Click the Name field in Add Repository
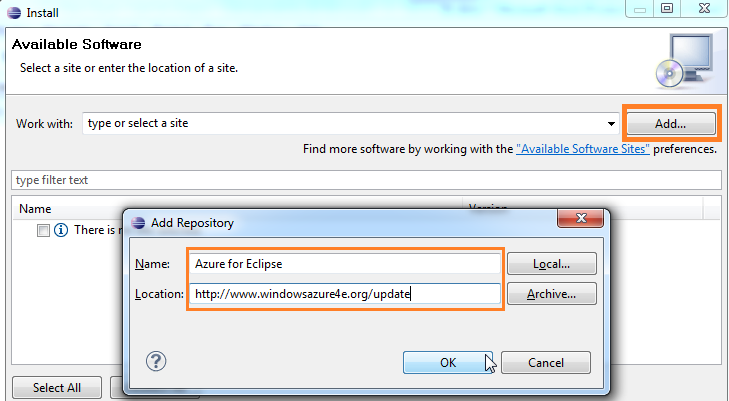 point(345,263)
